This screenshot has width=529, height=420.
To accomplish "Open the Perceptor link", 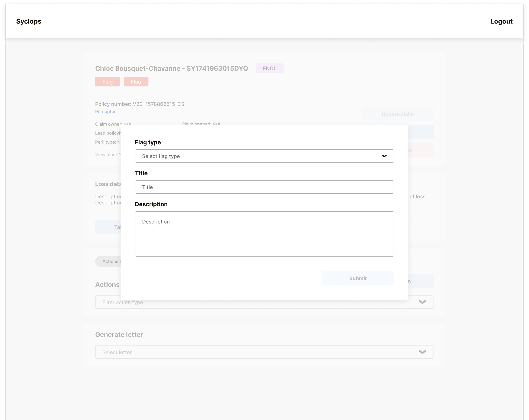I will [x=105, y=111].
